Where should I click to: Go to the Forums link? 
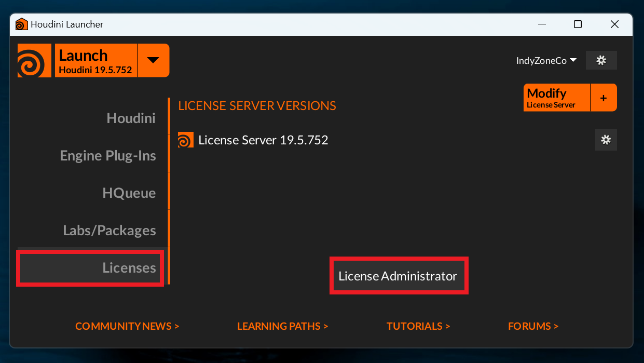[533, 326]
